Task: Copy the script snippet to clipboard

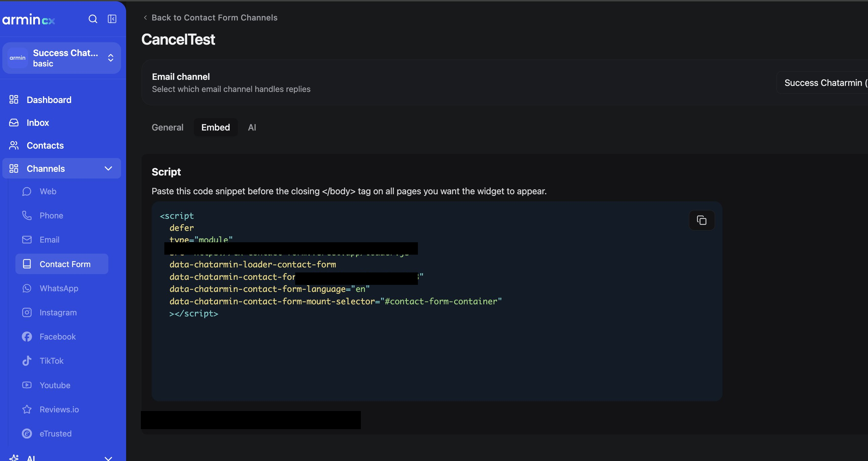Action: pos(702,220)
